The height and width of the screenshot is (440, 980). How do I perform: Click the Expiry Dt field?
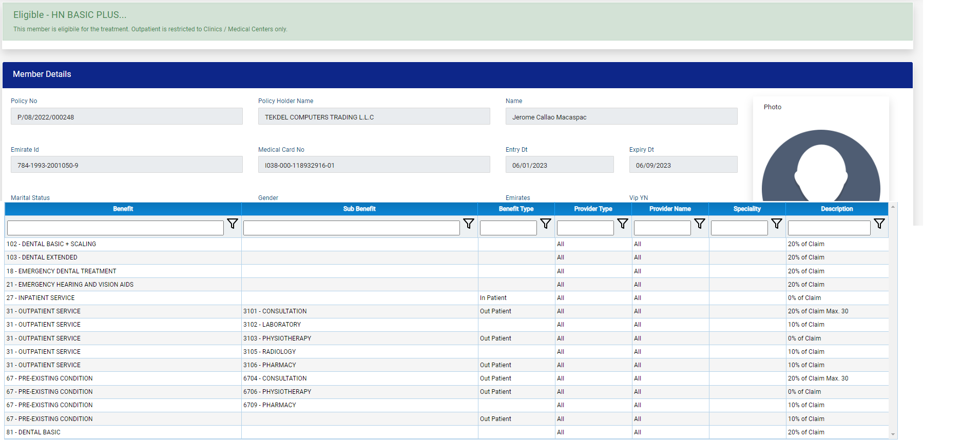click(683, 165)
